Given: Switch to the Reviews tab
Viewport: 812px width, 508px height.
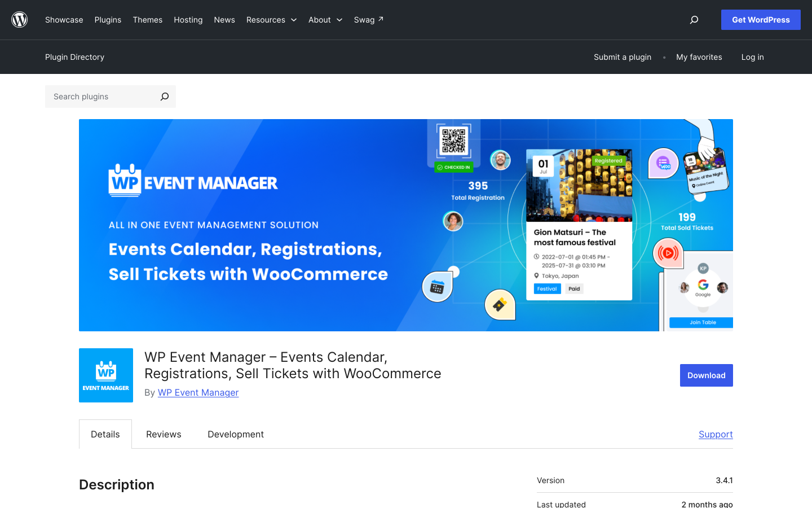Looking at the screenshot, I should (164, 434).
